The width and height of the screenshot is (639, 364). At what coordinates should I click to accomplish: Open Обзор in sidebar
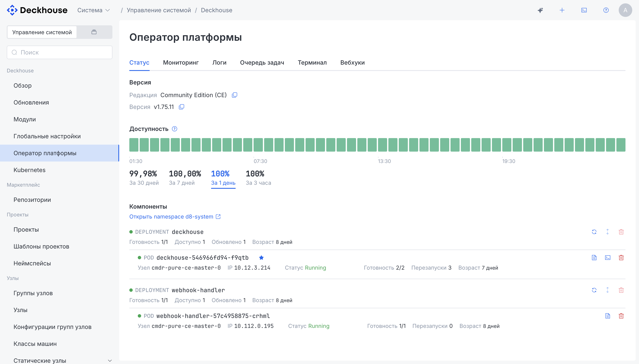[60, 86]
